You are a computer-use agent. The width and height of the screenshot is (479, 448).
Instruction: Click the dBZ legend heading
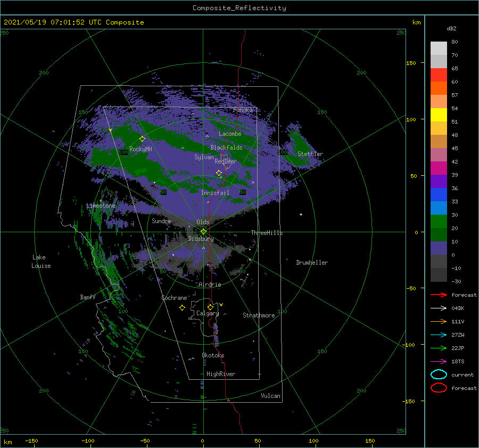(x=451, y=29)
